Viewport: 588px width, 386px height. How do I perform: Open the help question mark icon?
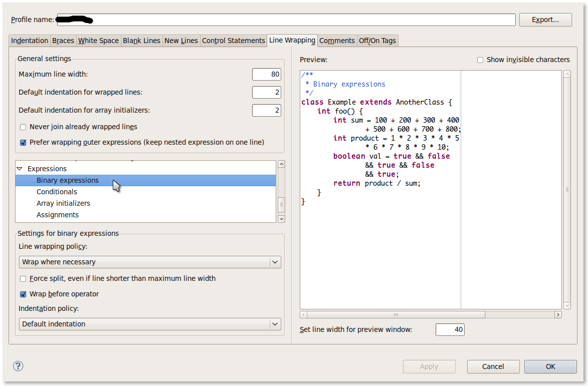18,366
